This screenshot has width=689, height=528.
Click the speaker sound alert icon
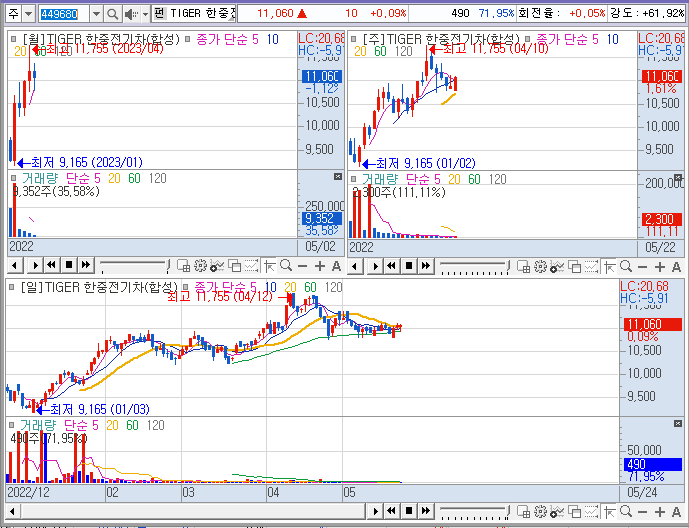point(131,14)
